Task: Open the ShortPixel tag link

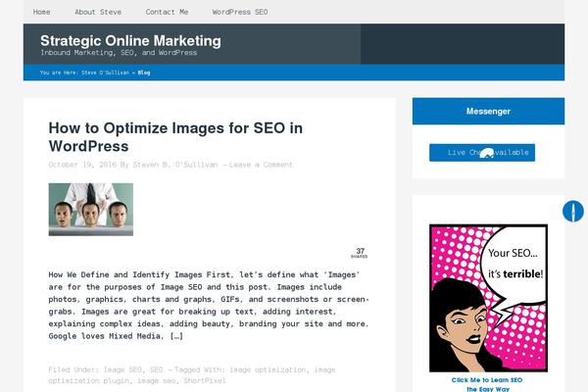Action: point(205,381)
